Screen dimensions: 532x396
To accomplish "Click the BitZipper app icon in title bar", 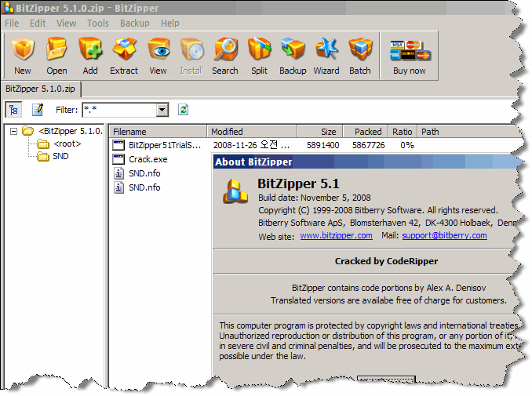I will click(x=8, y=8).
